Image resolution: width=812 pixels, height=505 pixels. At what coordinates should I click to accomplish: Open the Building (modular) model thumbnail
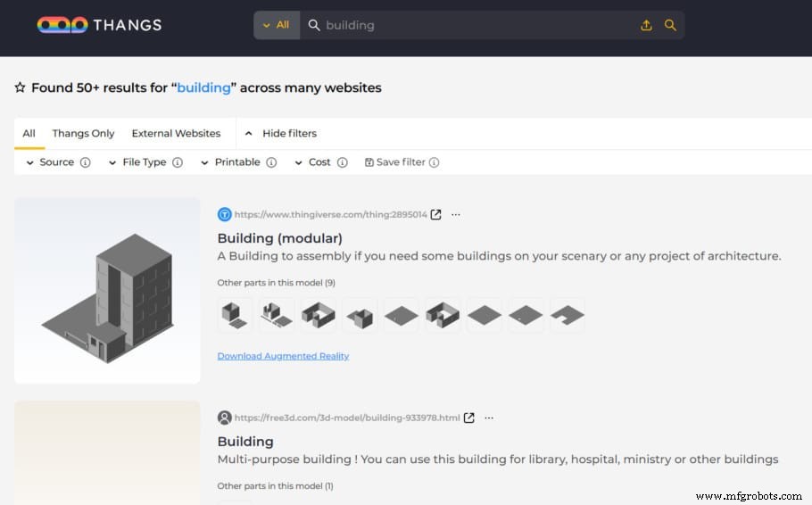pos(107,291)
